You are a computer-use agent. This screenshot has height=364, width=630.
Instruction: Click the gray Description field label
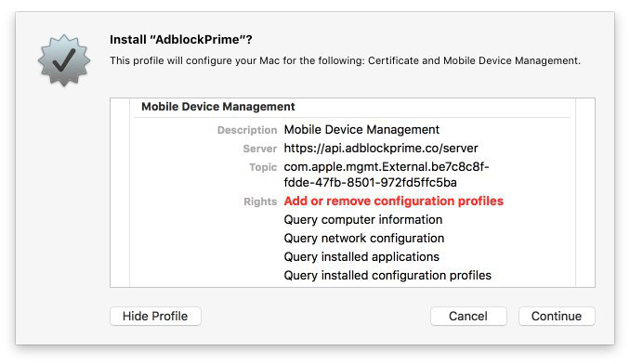click(247, 130)
